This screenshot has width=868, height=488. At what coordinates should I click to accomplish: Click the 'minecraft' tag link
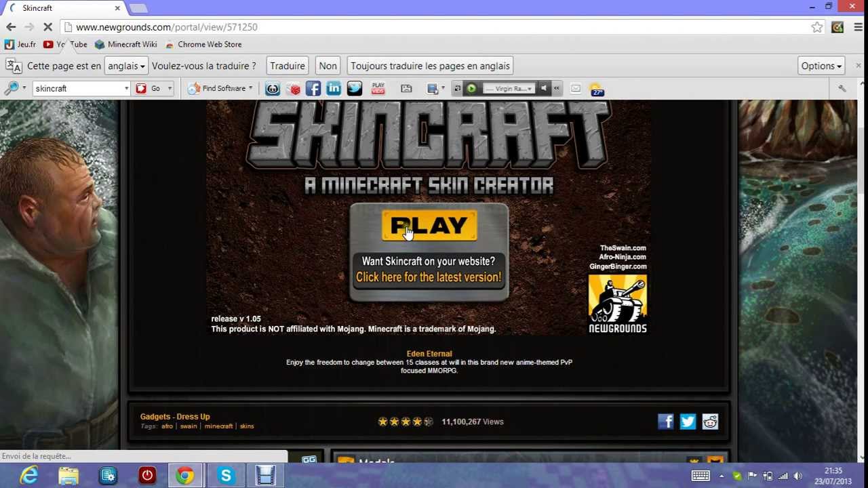point(218,426)
